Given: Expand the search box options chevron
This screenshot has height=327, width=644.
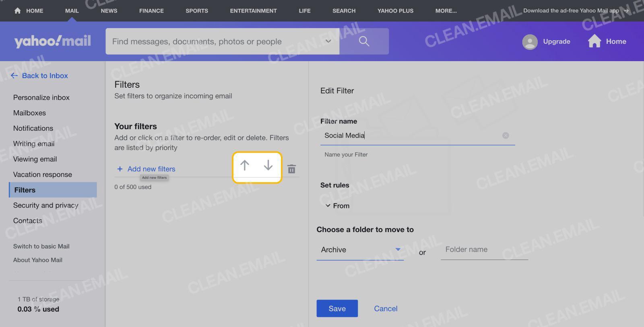Looking at the screenshot, I should coord(328,41).
